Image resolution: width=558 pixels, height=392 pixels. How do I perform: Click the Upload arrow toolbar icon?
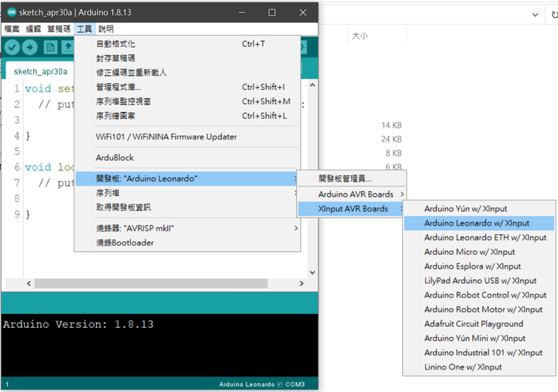(30, 47)
